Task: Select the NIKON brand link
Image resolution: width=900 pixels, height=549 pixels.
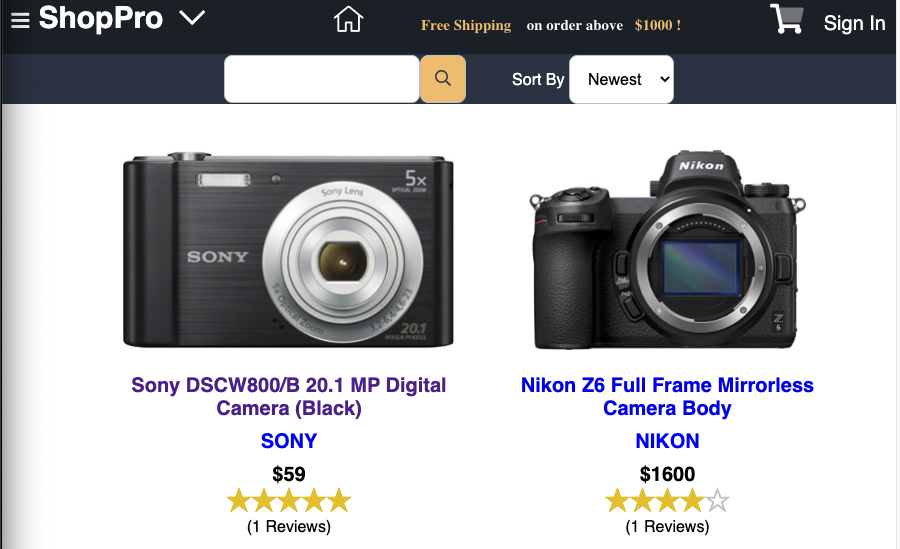Action: tap(667, 440)
